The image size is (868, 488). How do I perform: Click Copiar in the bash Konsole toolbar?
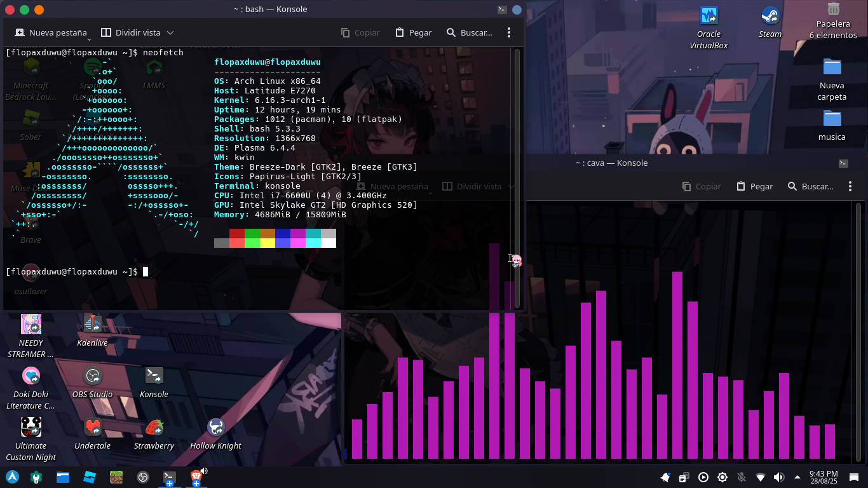(x=360, y=32)
